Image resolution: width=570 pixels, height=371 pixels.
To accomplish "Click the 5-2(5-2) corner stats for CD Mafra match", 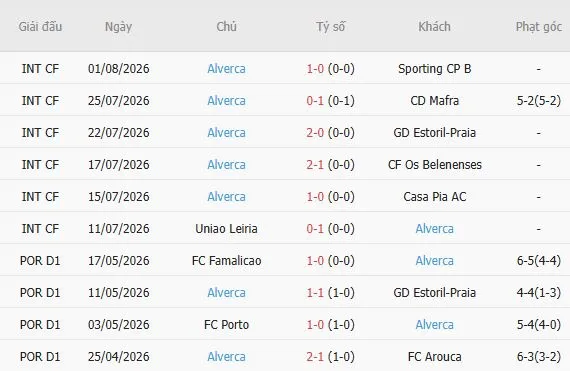I will click(x=538, y=101).
